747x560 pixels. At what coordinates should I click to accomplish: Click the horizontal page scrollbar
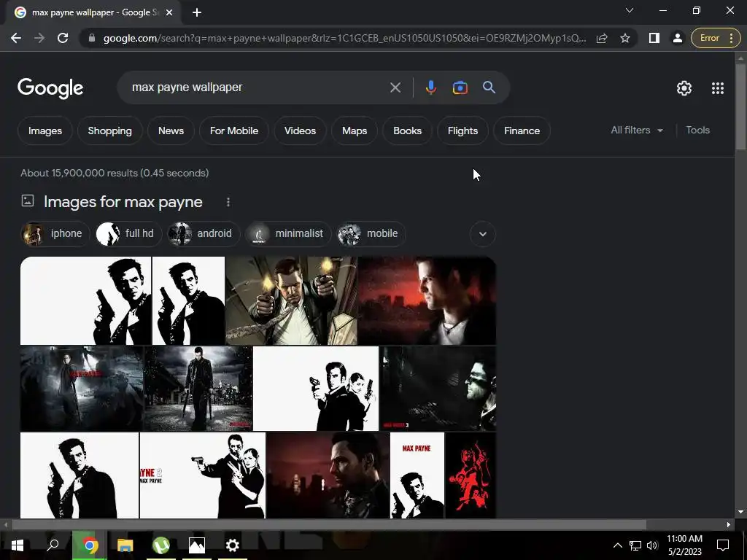(x=329, y=524)
